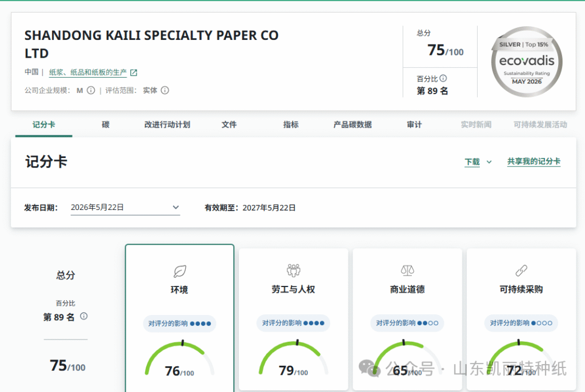Open the 审计 tab

pyautogui.click(x=414, y=125)
